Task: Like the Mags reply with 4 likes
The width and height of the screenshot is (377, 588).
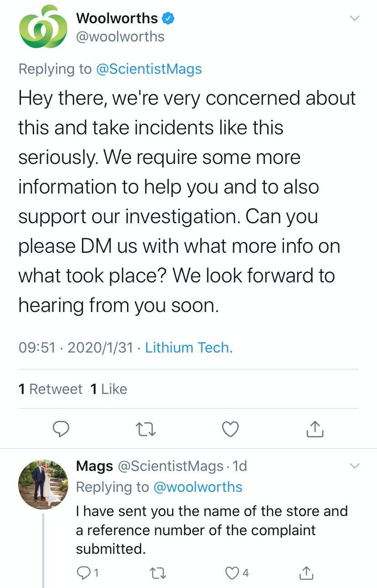Action: pyautogui.click(x=238, y=573)
